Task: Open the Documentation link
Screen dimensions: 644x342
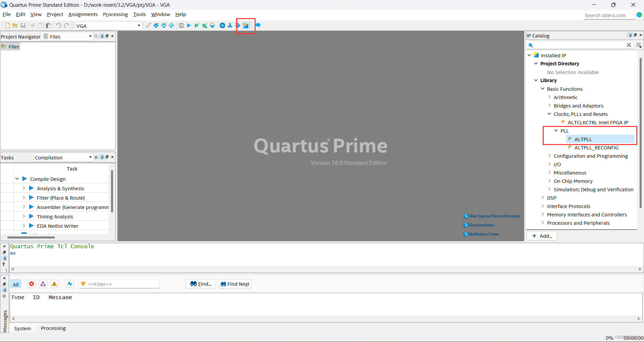Action: (479, 225)
